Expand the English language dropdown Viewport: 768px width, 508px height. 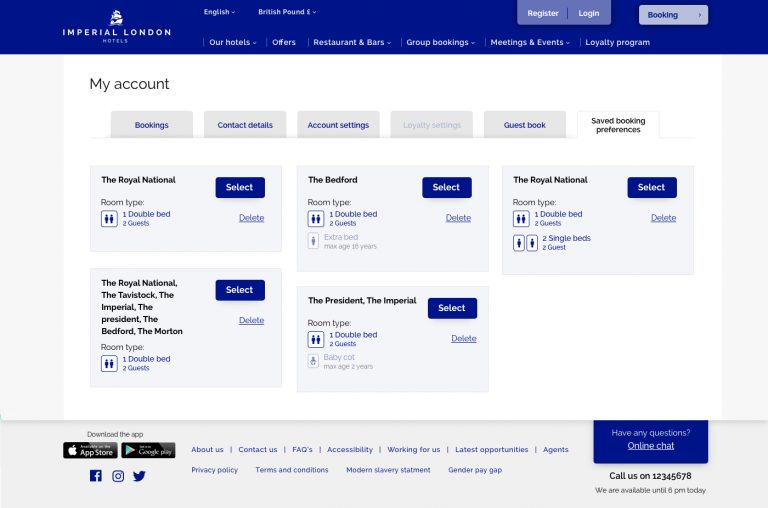click(x=219, y=12)
